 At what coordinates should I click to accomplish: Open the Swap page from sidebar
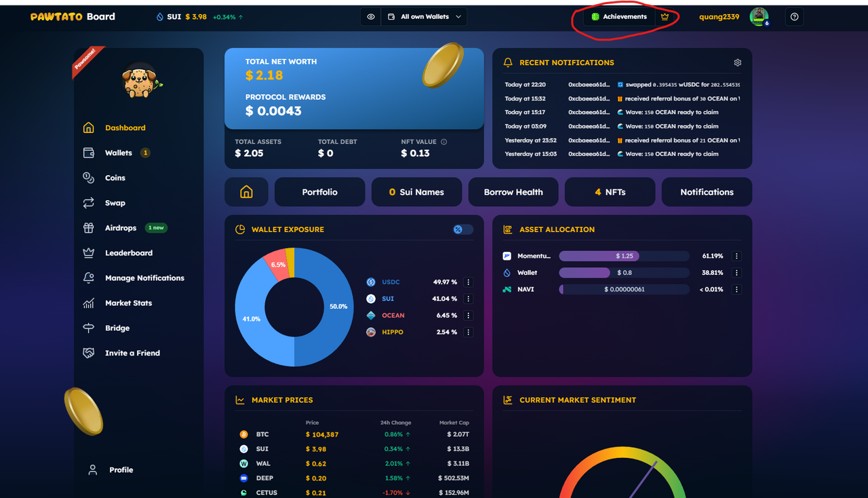[115, 203]
